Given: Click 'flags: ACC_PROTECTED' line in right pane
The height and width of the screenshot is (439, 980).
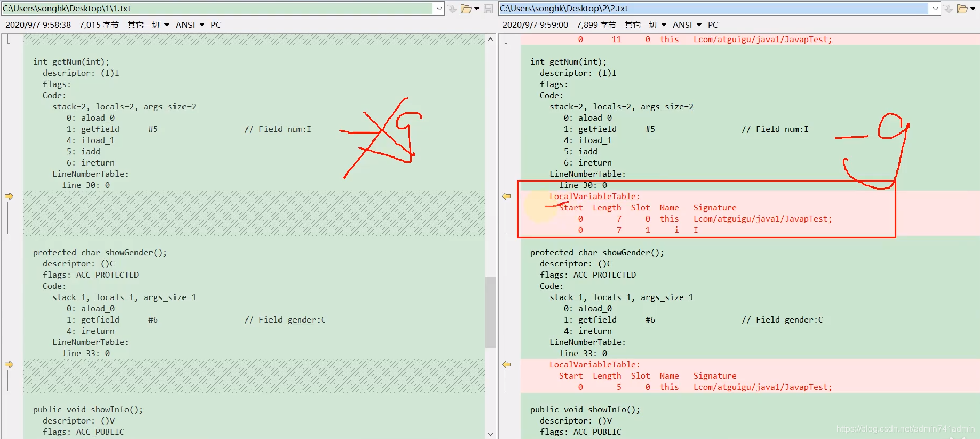Looking at the screenshot, I should coord(588,275).
